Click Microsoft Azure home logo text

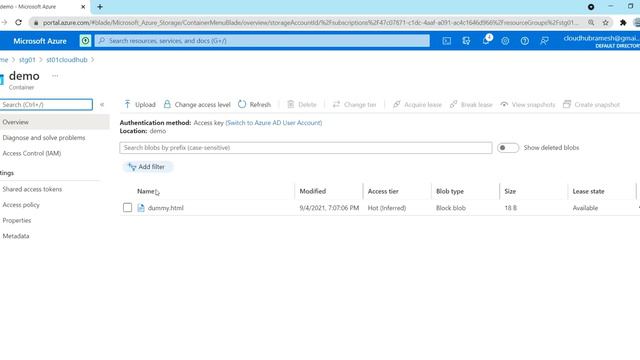[40, 41]
